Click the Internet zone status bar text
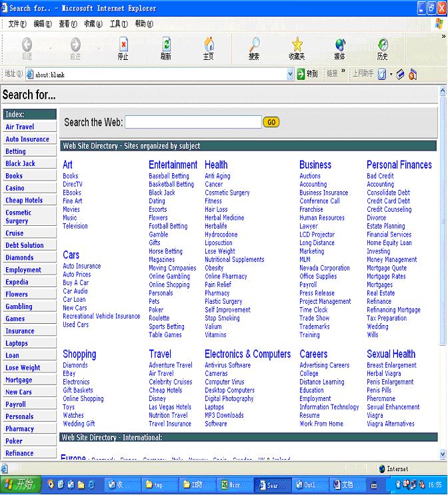Viewport: 448px width, 495px height. tap(397, 469)
